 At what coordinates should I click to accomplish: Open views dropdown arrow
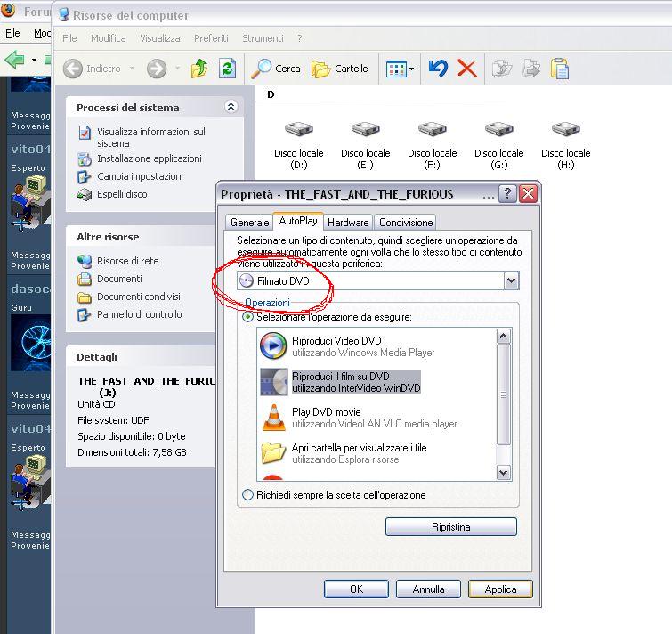click(411, 69)
